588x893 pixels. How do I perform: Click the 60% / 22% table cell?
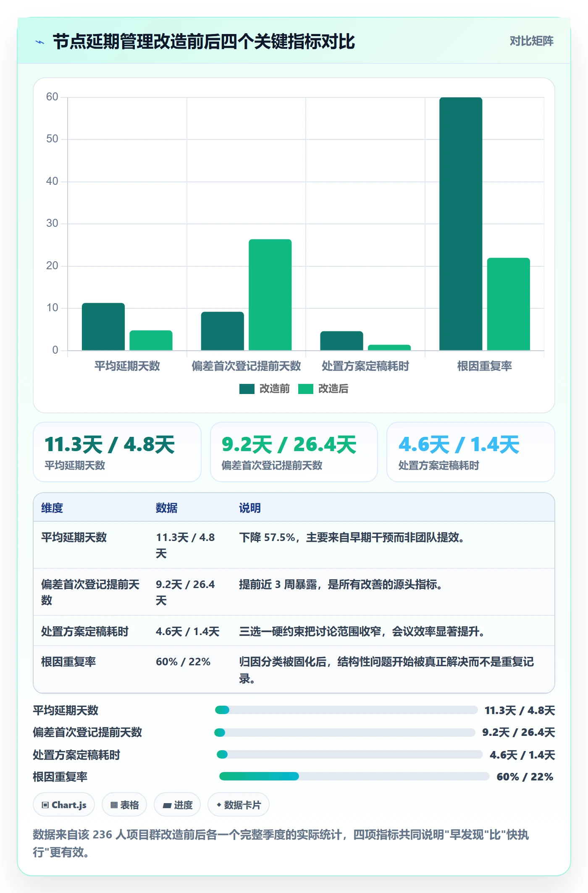(183, 662)
